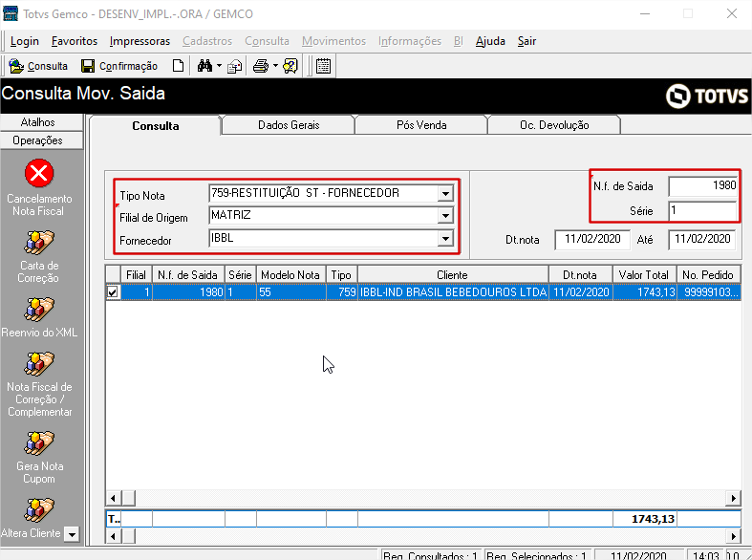Open the binoculars search dropdown arrow
The height and width of the screenshot is (560, 752).
(219, 66)
